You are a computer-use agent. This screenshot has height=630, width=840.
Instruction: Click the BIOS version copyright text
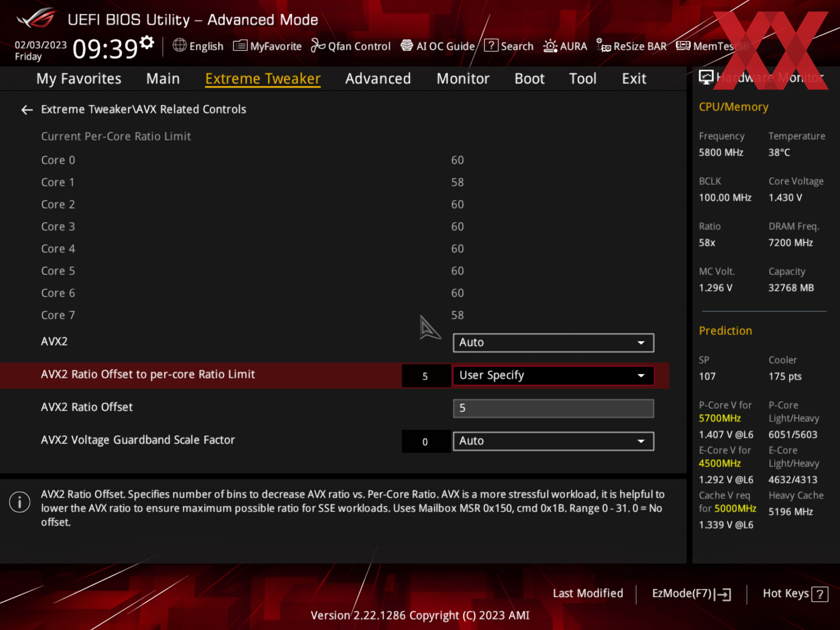pos(420,615)
